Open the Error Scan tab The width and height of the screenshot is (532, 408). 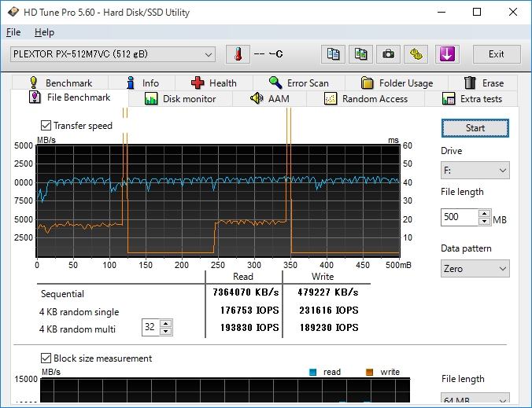coord(298,83)
